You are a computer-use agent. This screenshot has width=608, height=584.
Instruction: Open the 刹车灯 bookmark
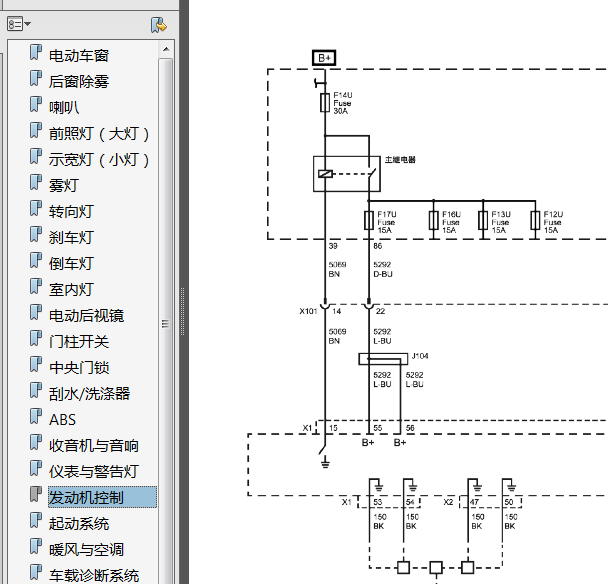pos(71,238)
